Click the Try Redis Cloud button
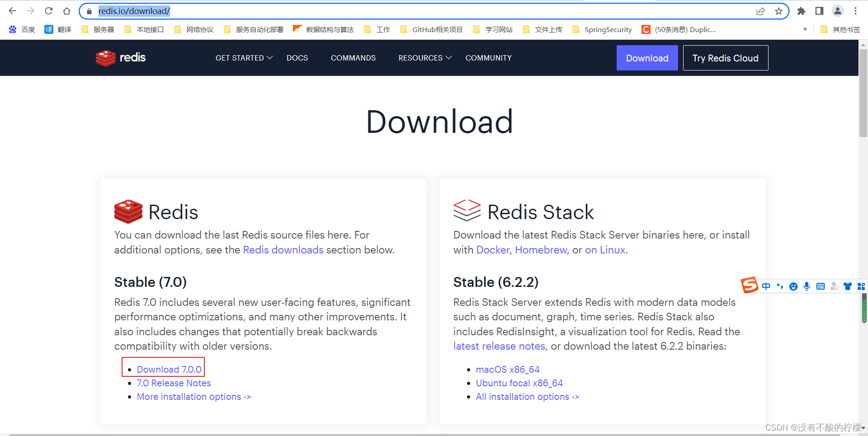 725,58
